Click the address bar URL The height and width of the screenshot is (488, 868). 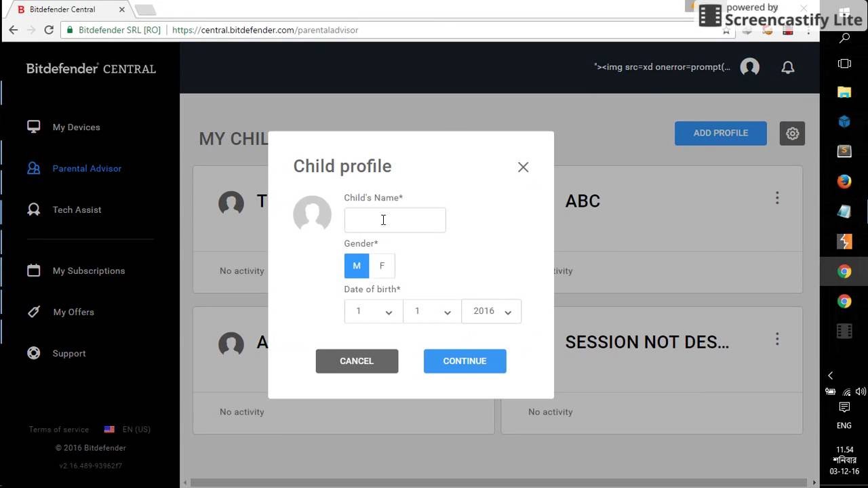pos(265,30)
